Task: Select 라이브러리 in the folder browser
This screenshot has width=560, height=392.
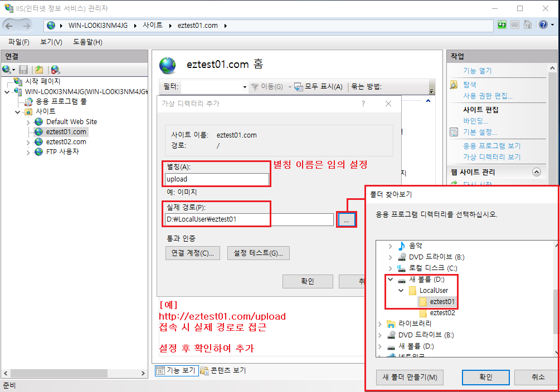Action: [x=415, y=324]
